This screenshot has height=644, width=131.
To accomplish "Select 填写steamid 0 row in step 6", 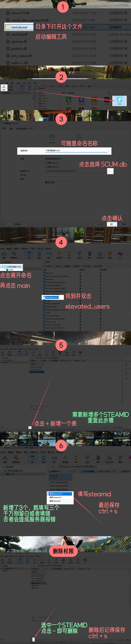I will 60,494.
